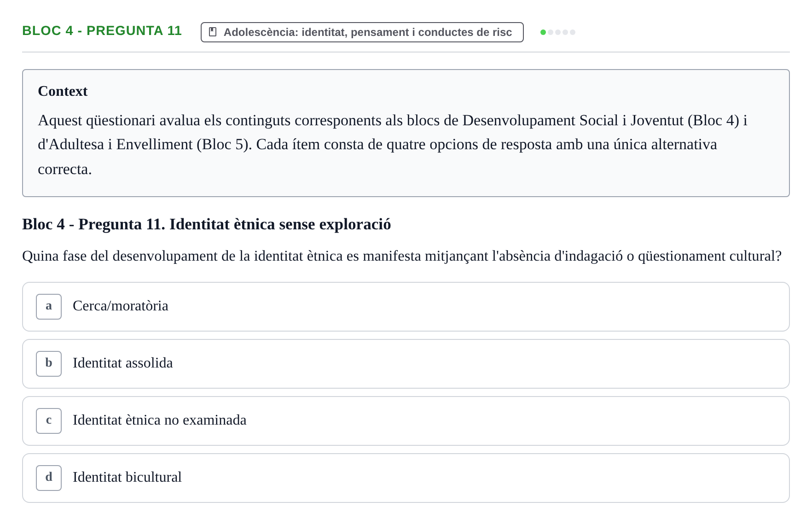The image size is (812, 525).
Task: Click the question title Identitat ètnica sense exploració
Action: [206, 224]
